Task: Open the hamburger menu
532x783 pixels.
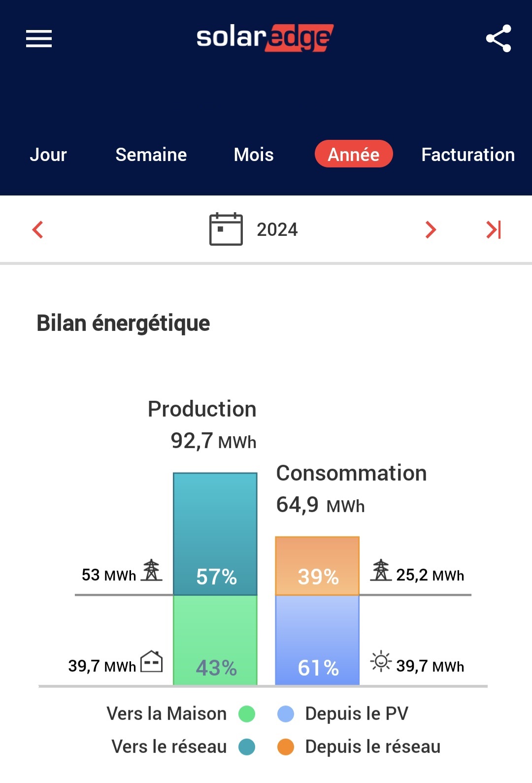Action: [x=39, y=38]
